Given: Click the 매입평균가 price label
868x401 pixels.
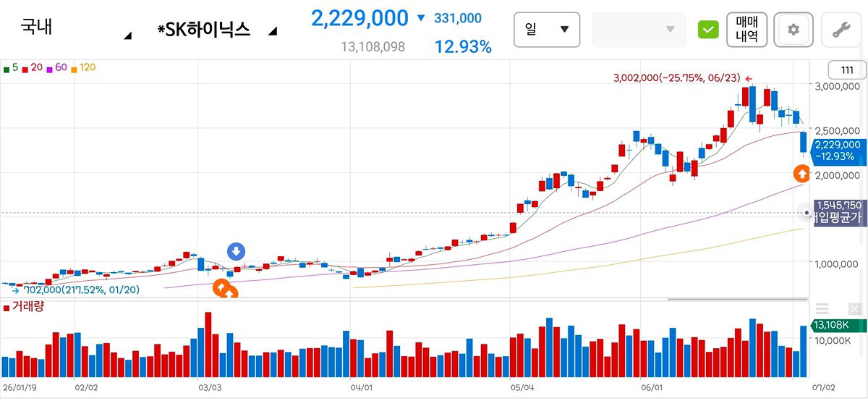Looking at the screenshot, I should click(x=839, y=217).
